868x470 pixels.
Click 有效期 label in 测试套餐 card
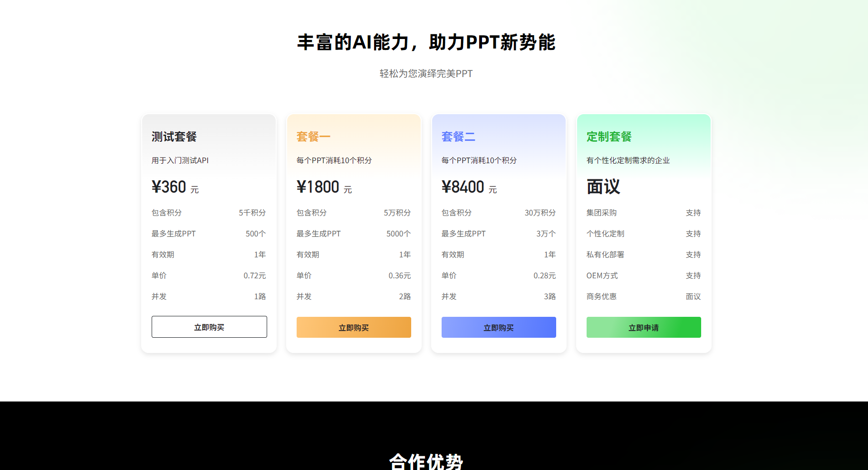pos(163,255)
